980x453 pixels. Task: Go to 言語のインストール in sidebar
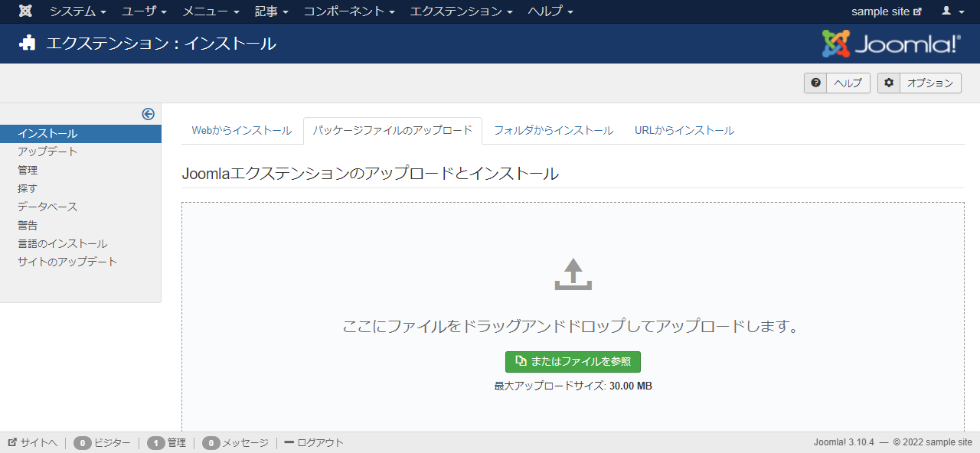[62, 244]
